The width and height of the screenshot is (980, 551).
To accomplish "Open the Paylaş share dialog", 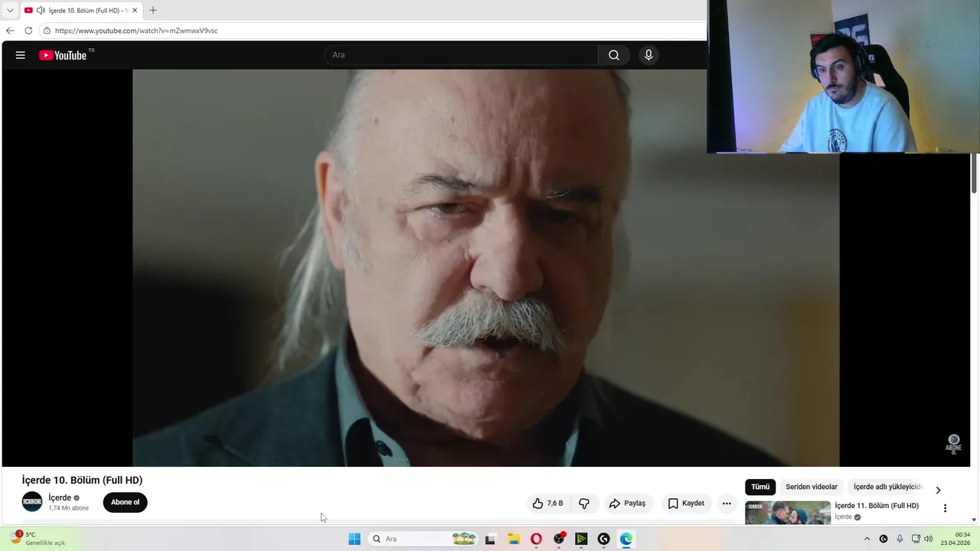I will pos(628,503).
